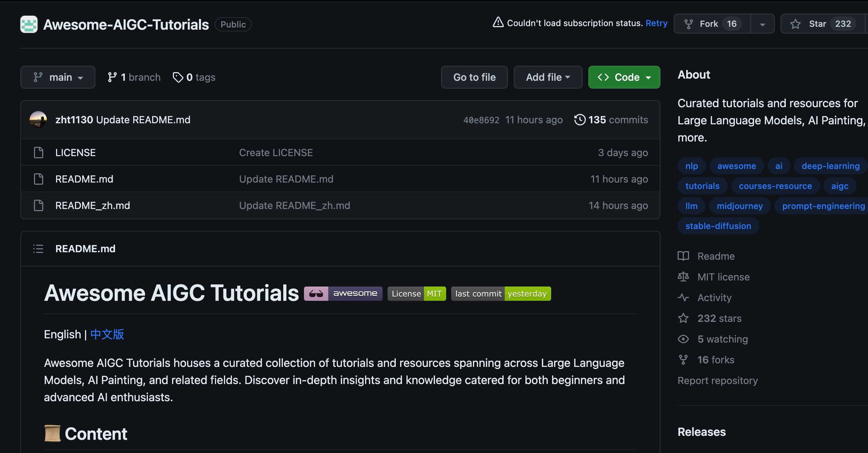
Task: Expand the branch switcher dropdown for main
Action: [x=58, y=77]
